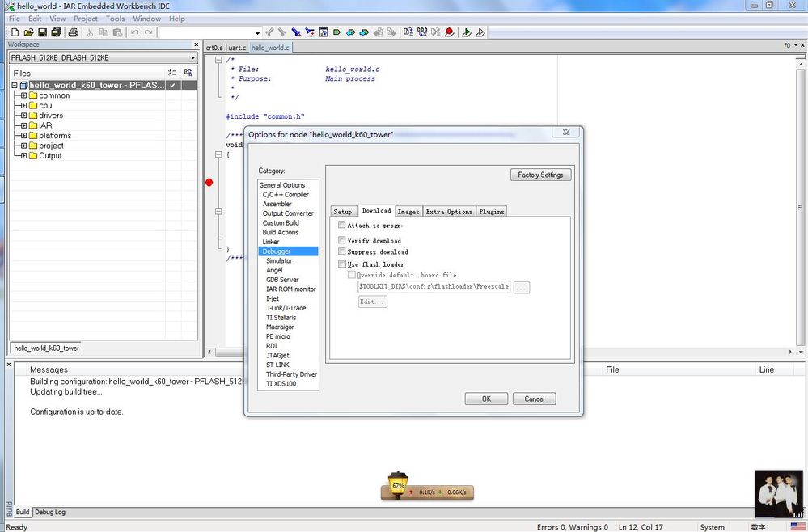Click the Make build toolbar icon

pyautogui.click(x=422, y=32)
